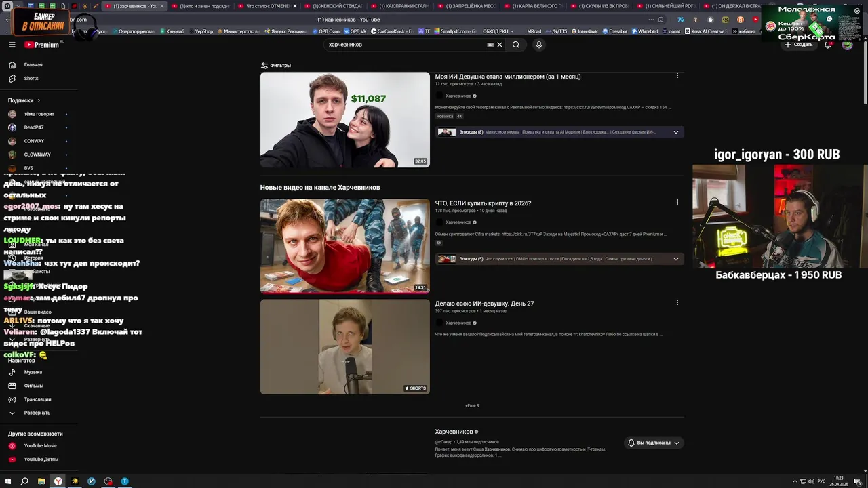Open DeadP47 subscription channel

click(34, 127)
